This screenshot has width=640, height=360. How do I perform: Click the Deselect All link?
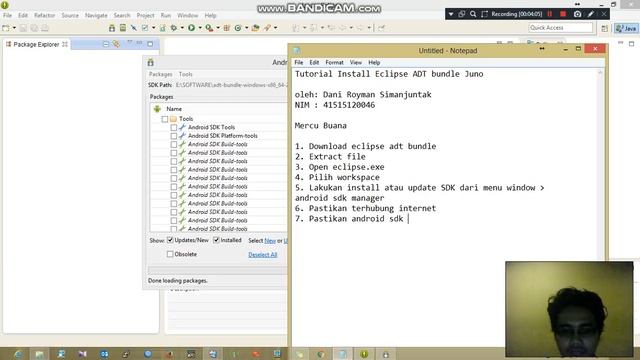[x=262, y=255]
